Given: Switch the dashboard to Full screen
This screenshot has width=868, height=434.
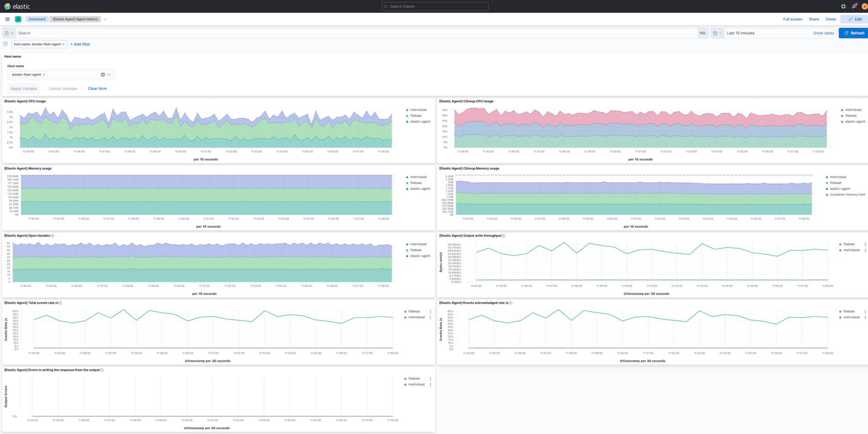Looking at the screenshot, I should coord(793,19).
